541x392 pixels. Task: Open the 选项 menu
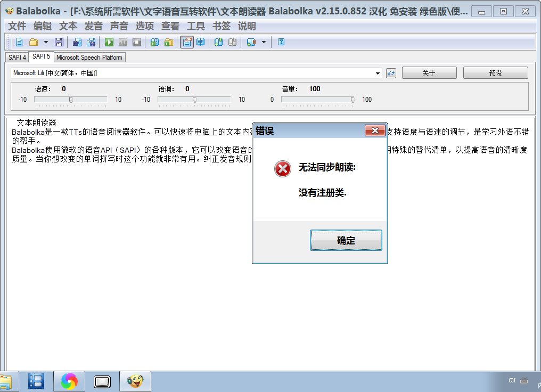pos(144,26)
